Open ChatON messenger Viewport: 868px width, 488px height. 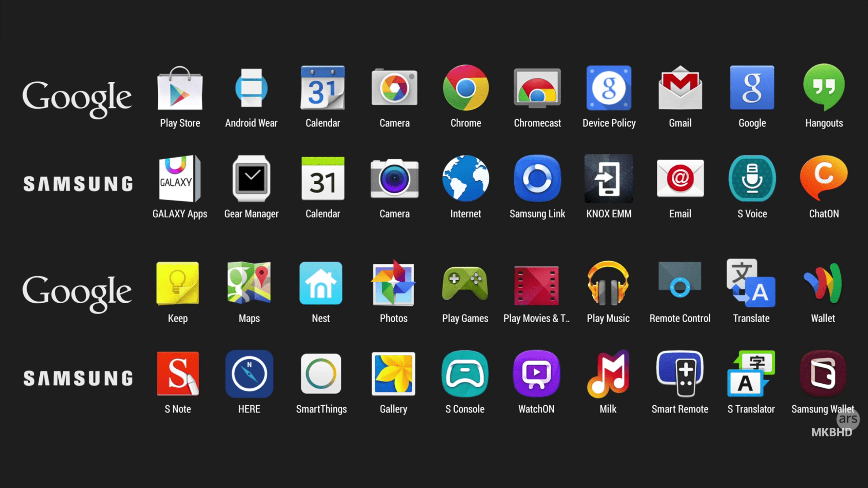tap(824, 179)
